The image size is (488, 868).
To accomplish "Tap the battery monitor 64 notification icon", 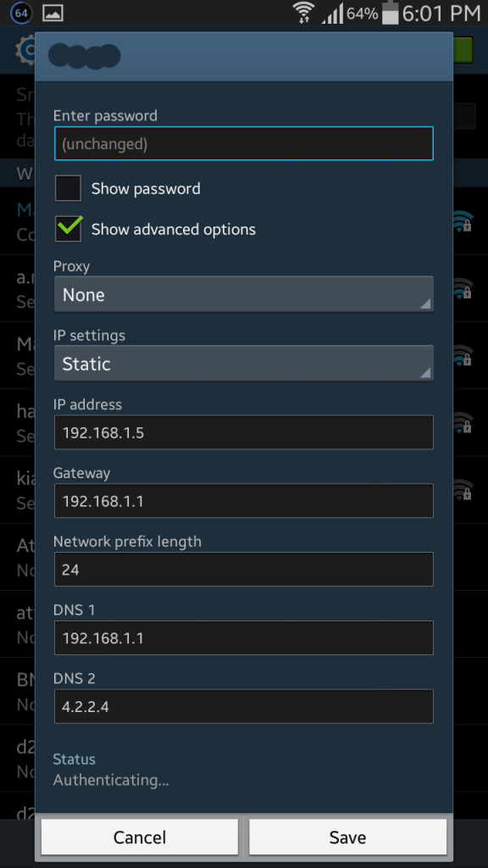I will click(20, 13).
